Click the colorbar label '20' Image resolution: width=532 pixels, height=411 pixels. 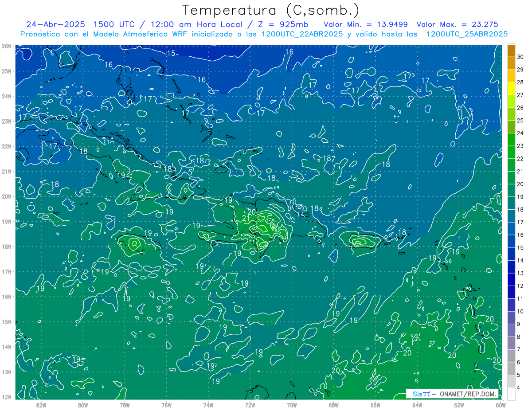(520, 184)
